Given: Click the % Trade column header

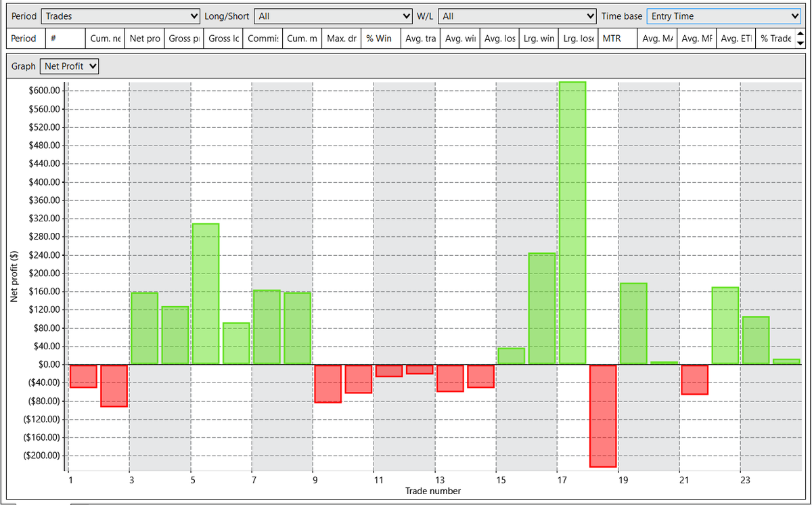Looking at the screenshot, I should (x=775, y=39).
